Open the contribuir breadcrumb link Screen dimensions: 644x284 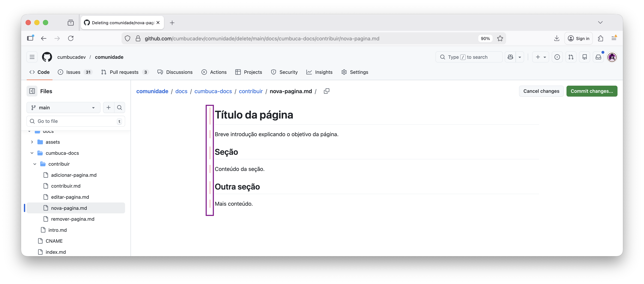click(251, 91)
